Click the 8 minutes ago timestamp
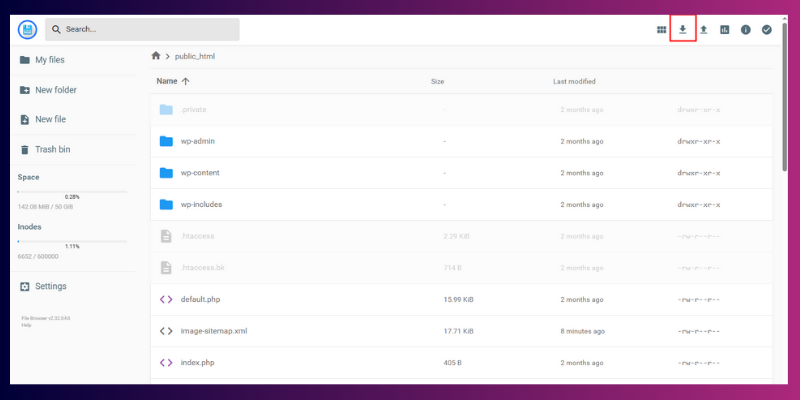The width and height of the screenshot is (800, 400). (583, 331)
